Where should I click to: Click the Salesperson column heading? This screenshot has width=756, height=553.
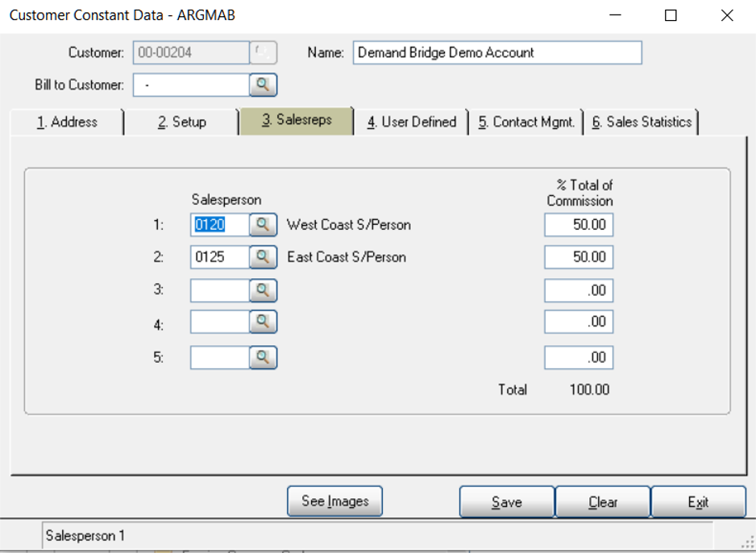click(226, 200)
